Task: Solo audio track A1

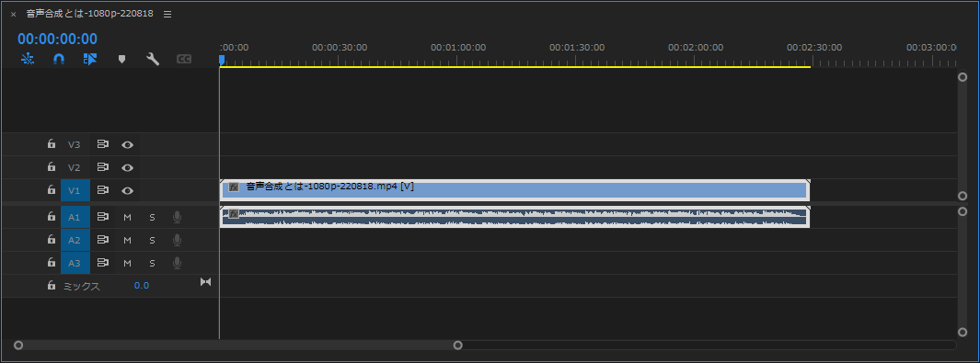Action: [x=152, y=217]
